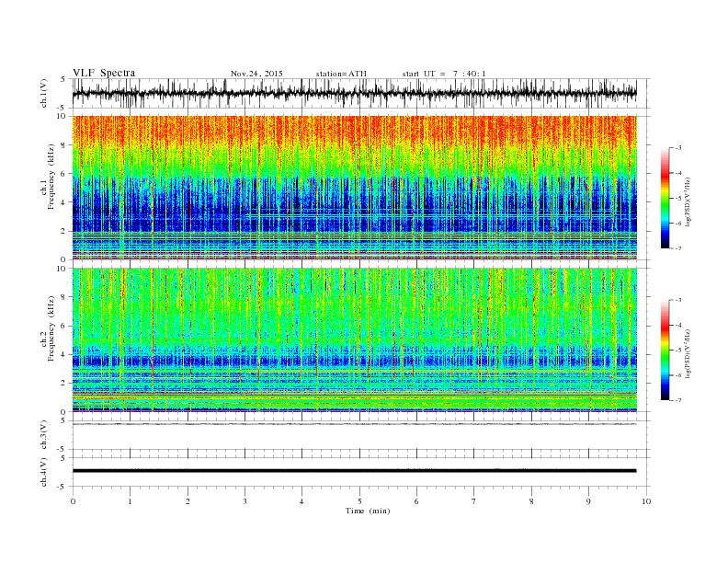Click the "7" minute tick label
728x563 pixels.
(x=474, y=501)
